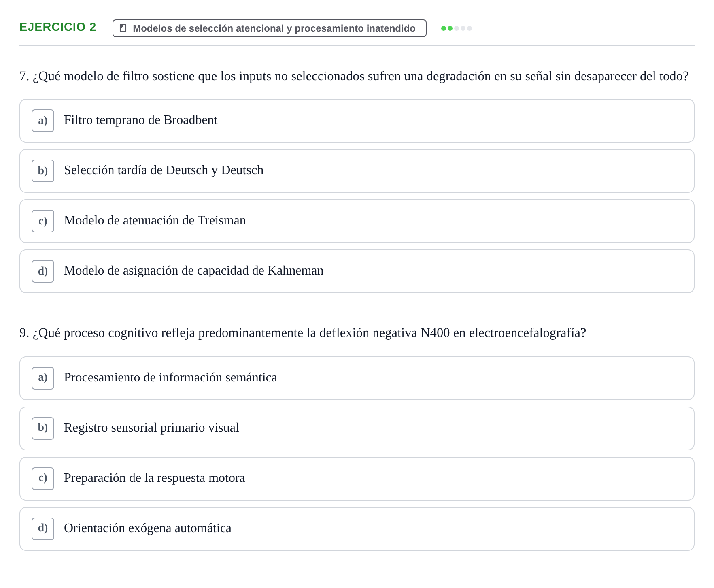714x588 pixels.
Task: Choose answer c) Modelo de atenuación de Treisman
Action: click(x=357, y=221)
